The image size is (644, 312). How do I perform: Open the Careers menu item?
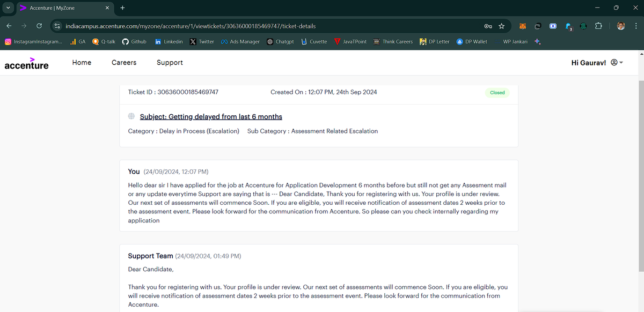124,63
